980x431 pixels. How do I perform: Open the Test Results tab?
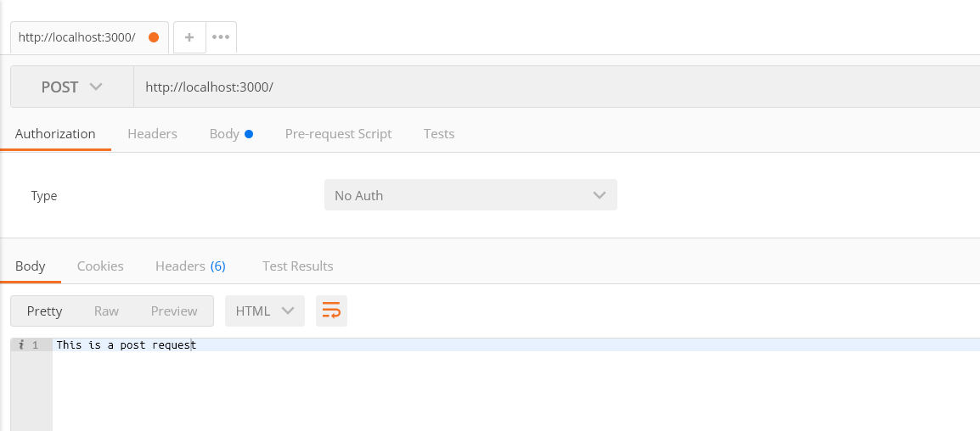(x=297, y=266)
